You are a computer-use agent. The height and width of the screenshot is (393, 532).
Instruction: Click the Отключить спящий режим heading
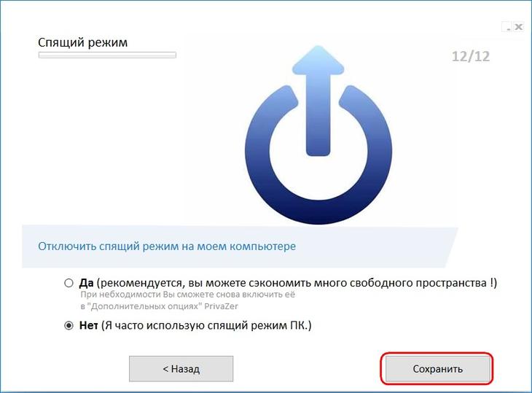(x=167, y=246)
